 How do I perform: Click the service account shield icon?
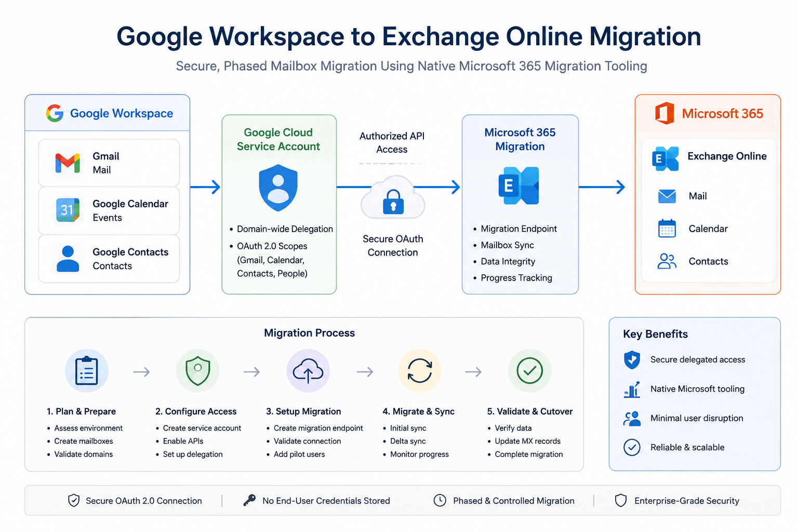tap(278, 188)
